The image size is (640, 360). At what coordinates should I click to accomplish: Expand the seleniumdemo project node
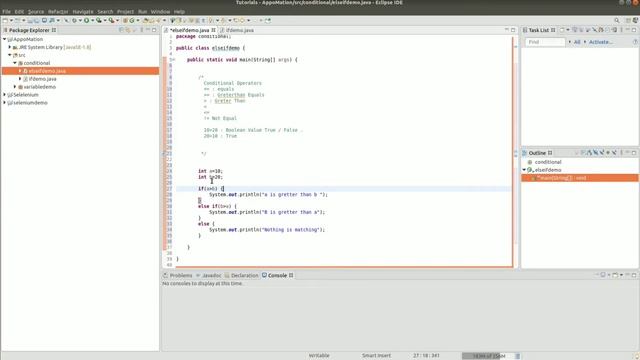pyautogui.click(x=4, y=102)
